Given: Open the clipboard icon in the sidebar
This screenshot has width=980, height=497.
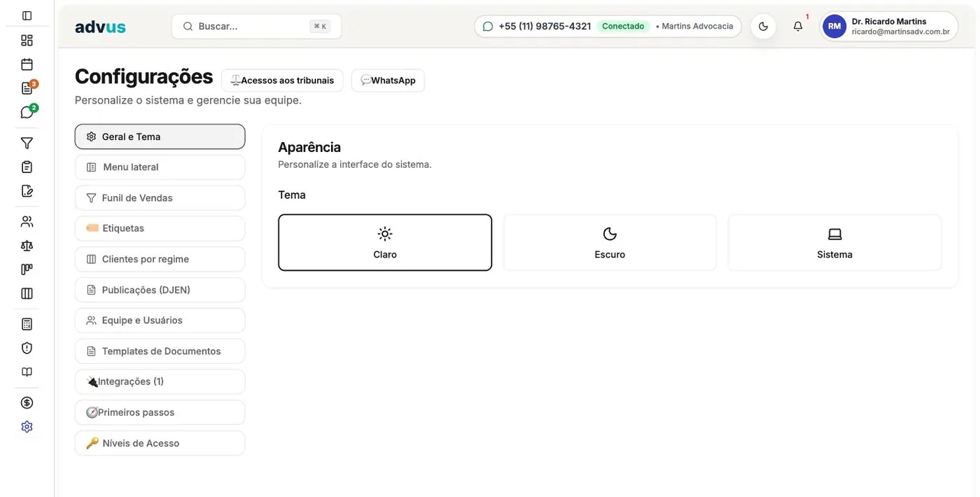Looking at the screenshot, I should (27, 167).
